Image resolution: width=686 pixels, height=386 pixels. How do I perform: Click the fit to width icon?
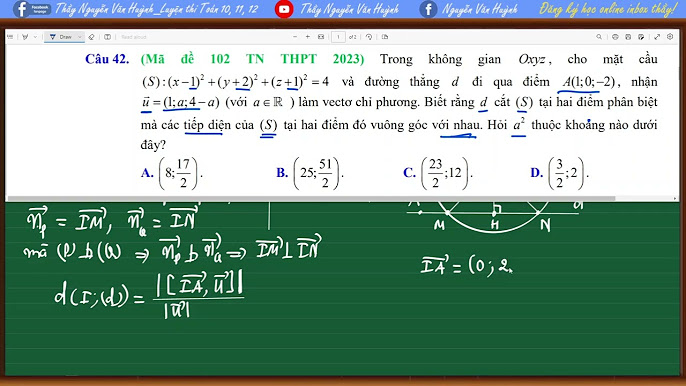321,37
